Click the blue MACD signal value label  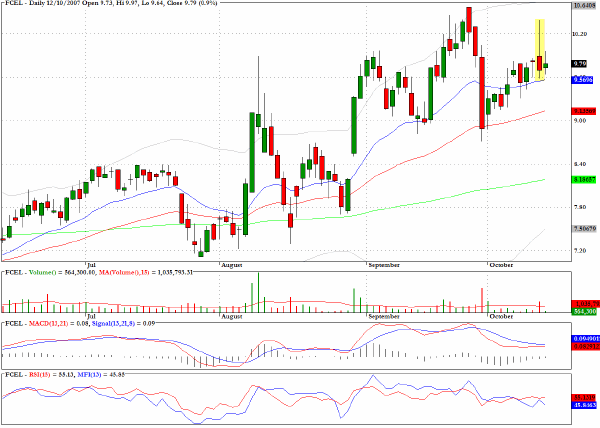pos(584,339)
